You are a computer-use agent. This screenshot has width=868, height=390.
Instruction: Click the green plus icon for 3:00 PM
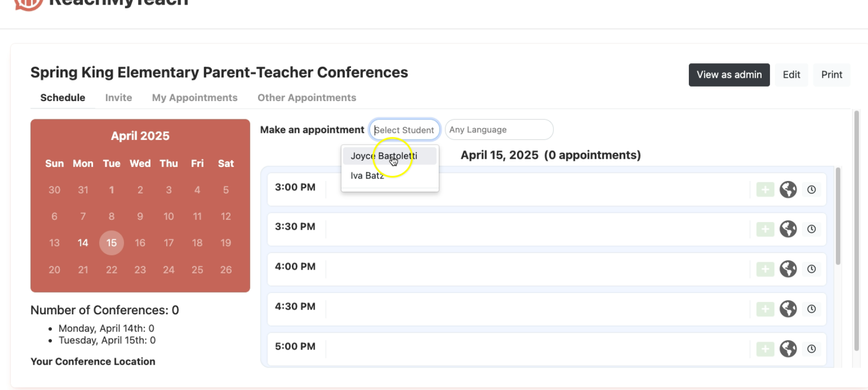pyautogui.click(x=765, y=190)
